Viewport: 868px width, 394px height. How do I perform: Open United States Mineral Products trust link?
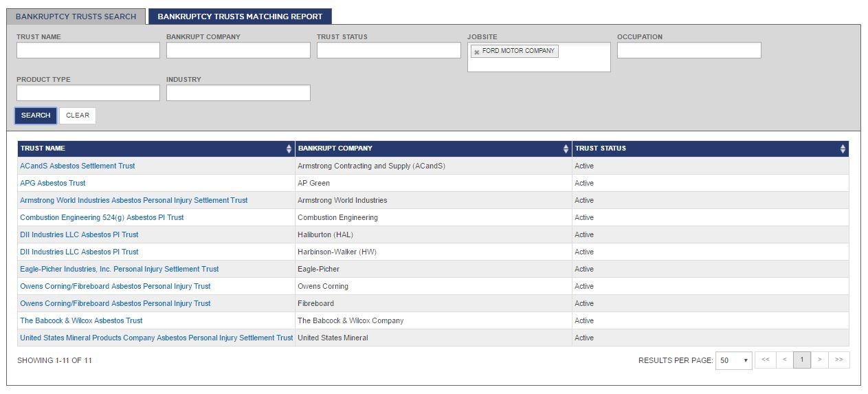[157, 338]
